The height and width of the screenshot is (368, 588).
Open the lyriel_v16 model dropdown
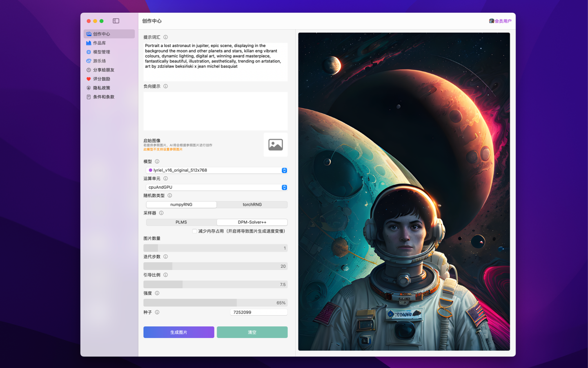click(x=216, y=170)
